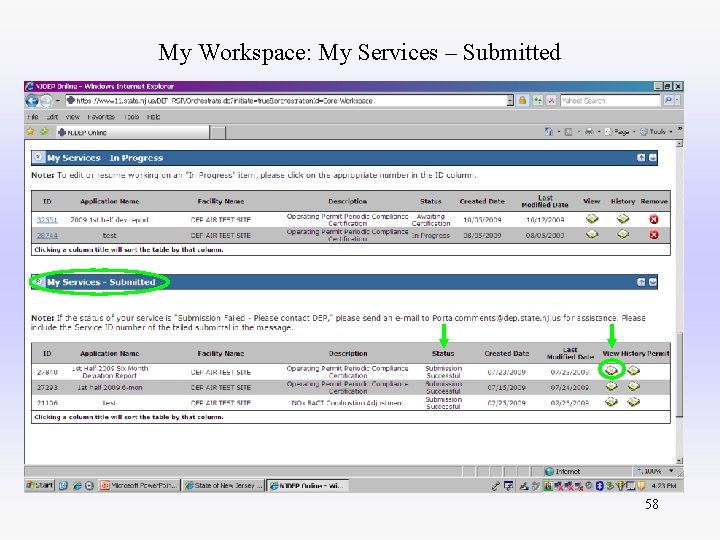
Task: Sort Submitted table by Description column
Action: [x=348, y=353]
